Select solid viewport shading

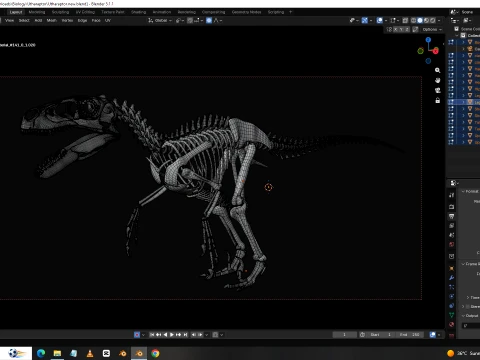click(x=420, y=20)
